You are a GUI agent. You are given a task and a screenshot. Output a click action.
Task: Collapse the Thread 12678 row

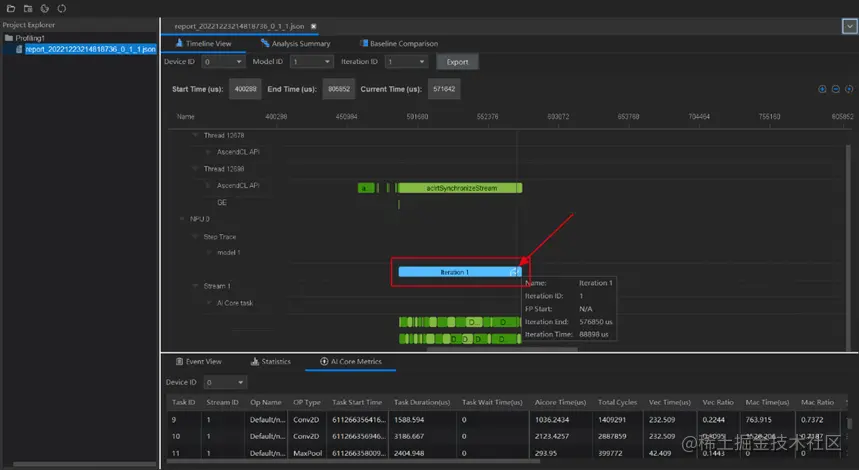coord(194,135)
